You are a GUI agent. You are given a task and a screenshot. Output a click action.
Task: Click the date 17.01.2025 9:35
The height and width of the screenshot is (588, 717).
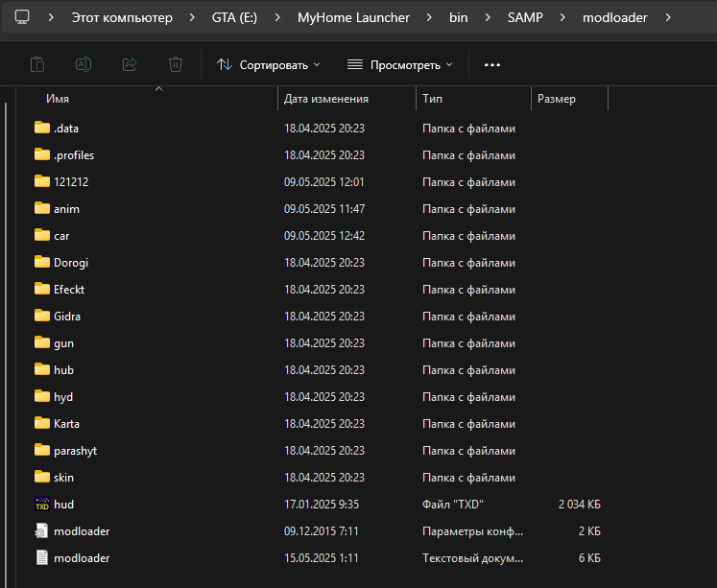[x=322, y=505]
